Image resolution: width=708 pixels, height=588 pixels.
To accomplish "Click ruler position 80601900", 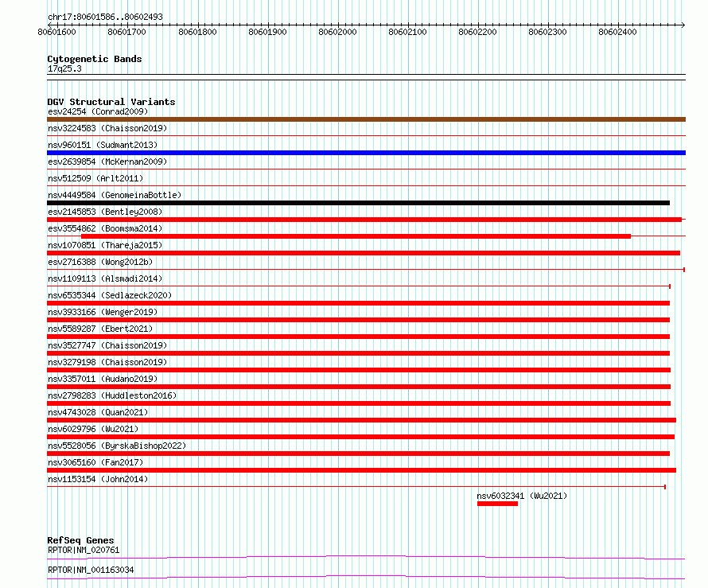I will tap(267, 32).
